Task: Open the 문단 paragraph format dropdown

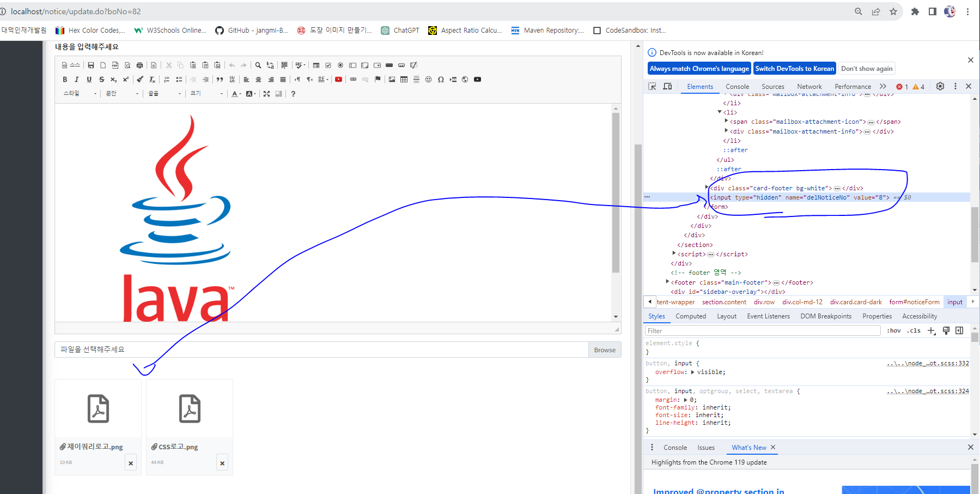Action: coord(122,94)
